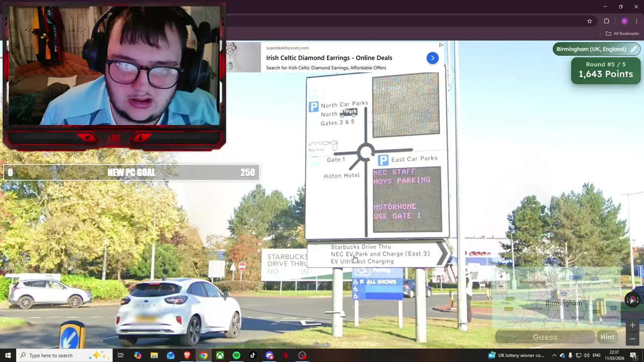
Task: Zoom out the street view with minus button
Action: [632, 339]
